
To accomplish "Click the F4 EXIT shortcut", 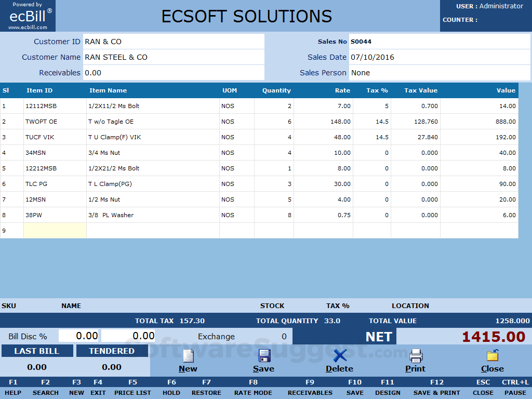I will point(98,388).
